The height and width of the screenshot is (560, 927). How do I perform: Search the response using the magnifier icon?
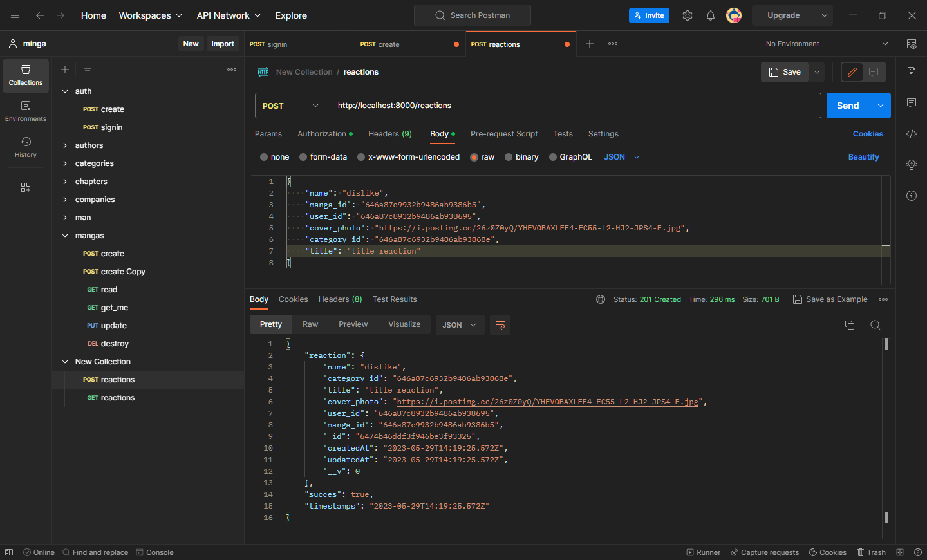[x=876, y=325]
